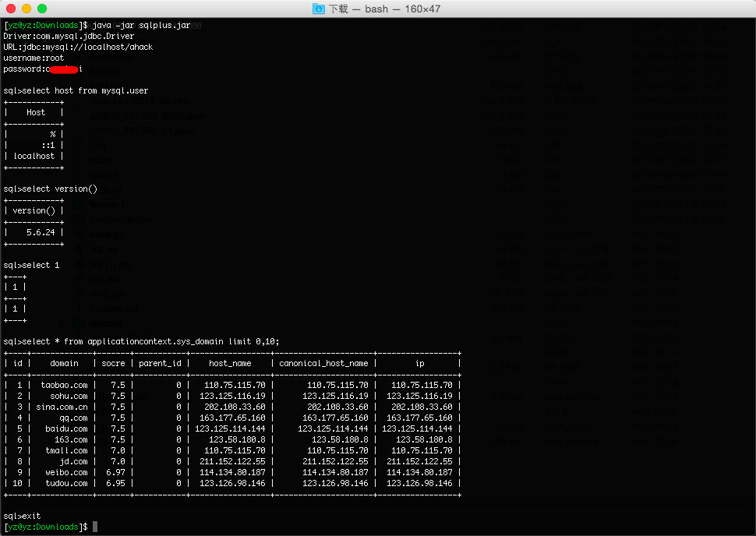
Task: Click the "domain" column header
Action: [64, 363]
